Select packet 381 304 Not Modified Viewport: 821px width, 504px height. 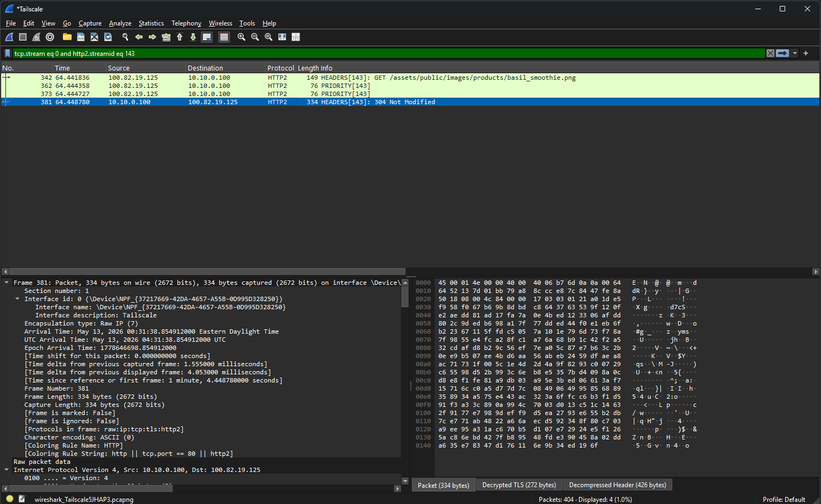tap(410, 102)
